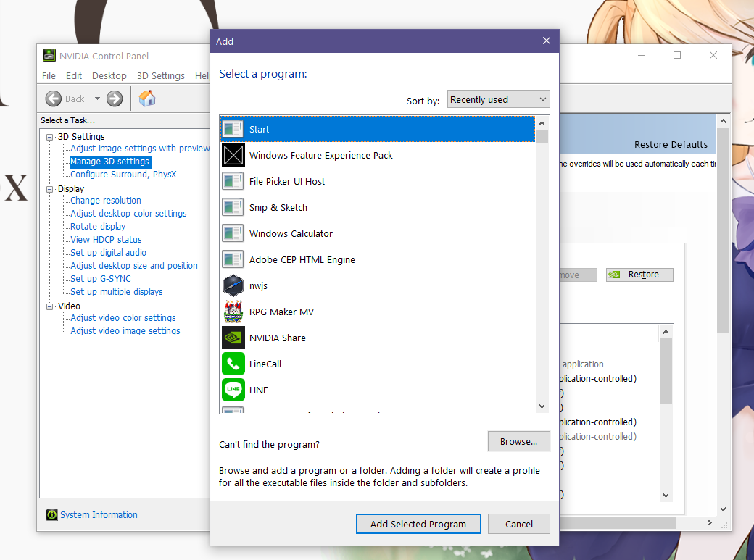
Task: Click the LINE app icon
Action: (x=233, y=390)
